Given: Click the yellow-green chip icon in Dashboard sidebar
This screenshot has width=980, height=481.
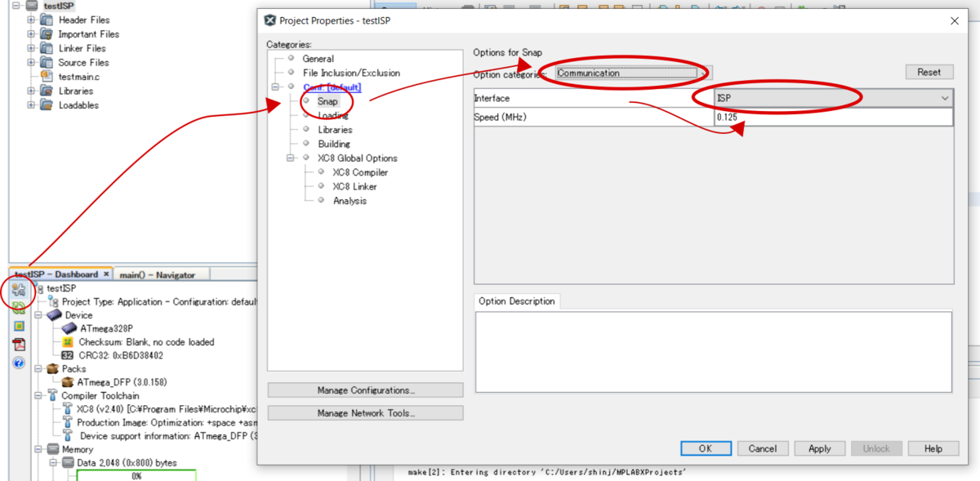Looking at the screenshot, I should click(x=19, y=326).
